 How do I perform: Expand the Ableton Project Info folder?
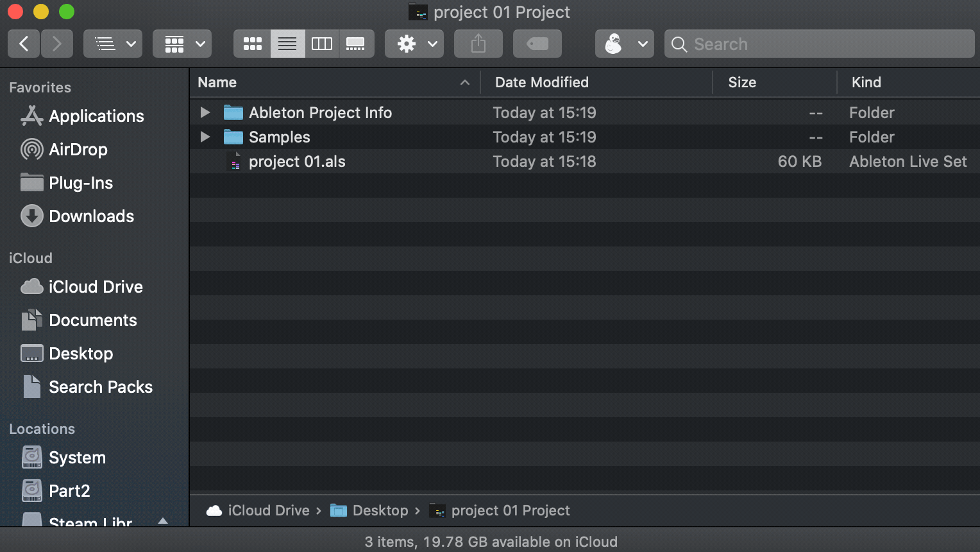205,113
